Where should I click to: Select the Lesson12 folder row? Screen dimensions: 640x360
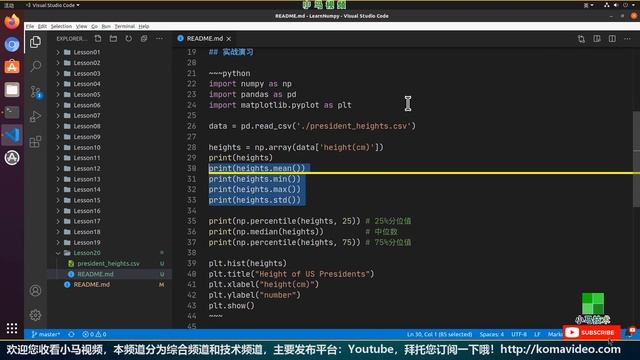(109, 169)
